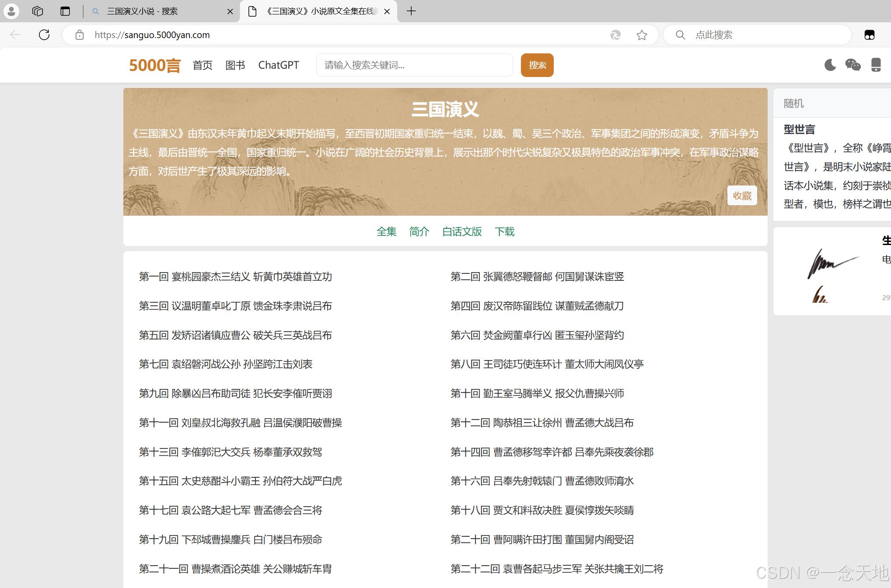This screenshot has height=588, width=891.
Task: Open 第十九回 下邳城曹操鏖兵 chapter
Action: tap(231, 539)
